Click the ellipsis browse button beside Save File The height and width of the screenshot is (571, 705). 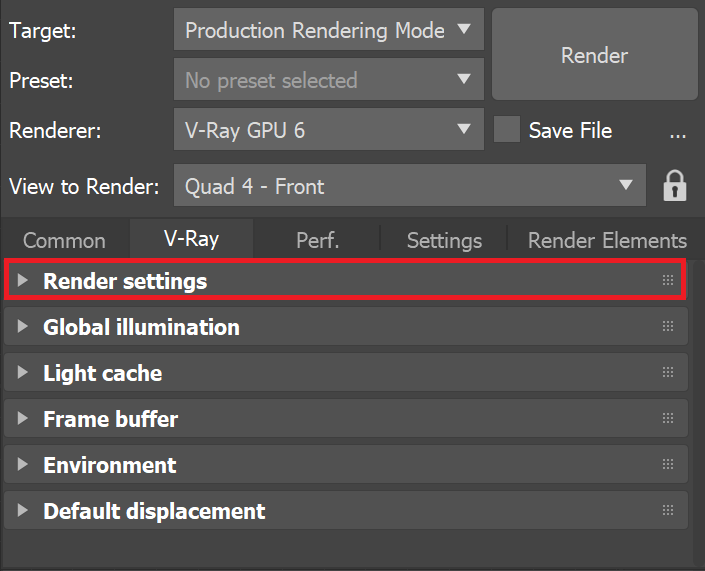coord(678,130)
